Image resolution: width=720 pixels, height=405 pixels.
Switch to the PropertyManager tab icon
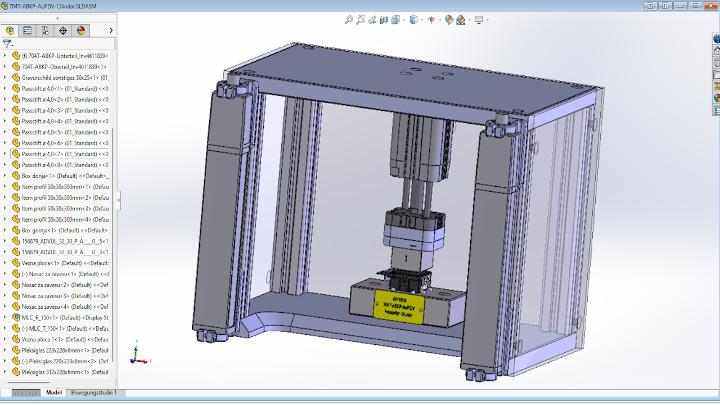coord(28,30)
